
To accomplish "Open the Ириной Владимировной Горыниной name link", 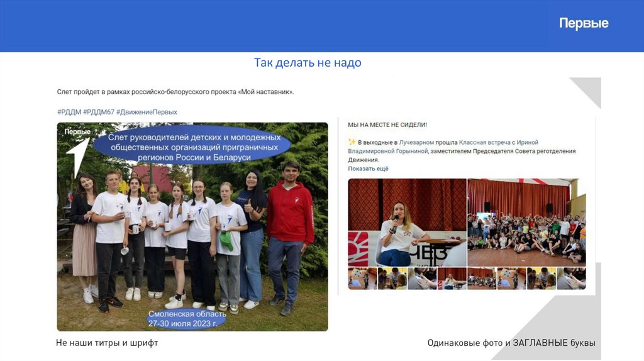I will (x=443, y=147).
